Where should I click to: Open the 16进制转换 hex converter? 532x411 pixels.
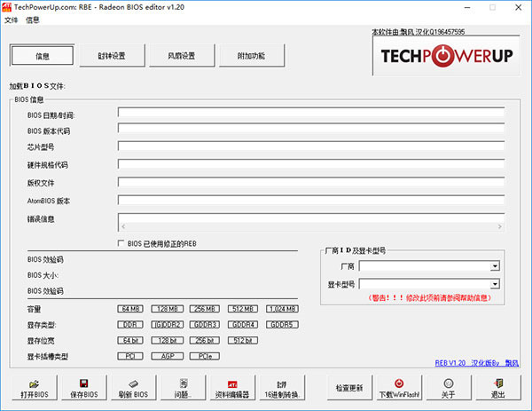(x=283, y=387)
